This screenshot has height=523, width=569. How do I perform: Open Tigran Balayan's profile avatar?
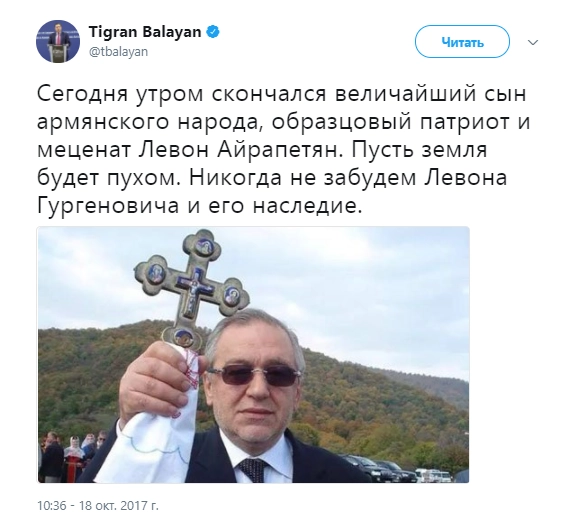coord(58,41)
